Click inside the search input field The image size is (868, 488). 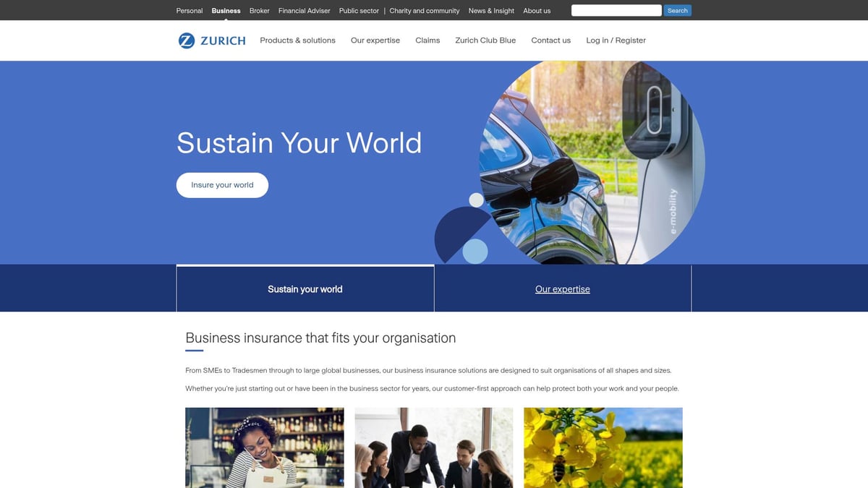(x=616, y=10)
